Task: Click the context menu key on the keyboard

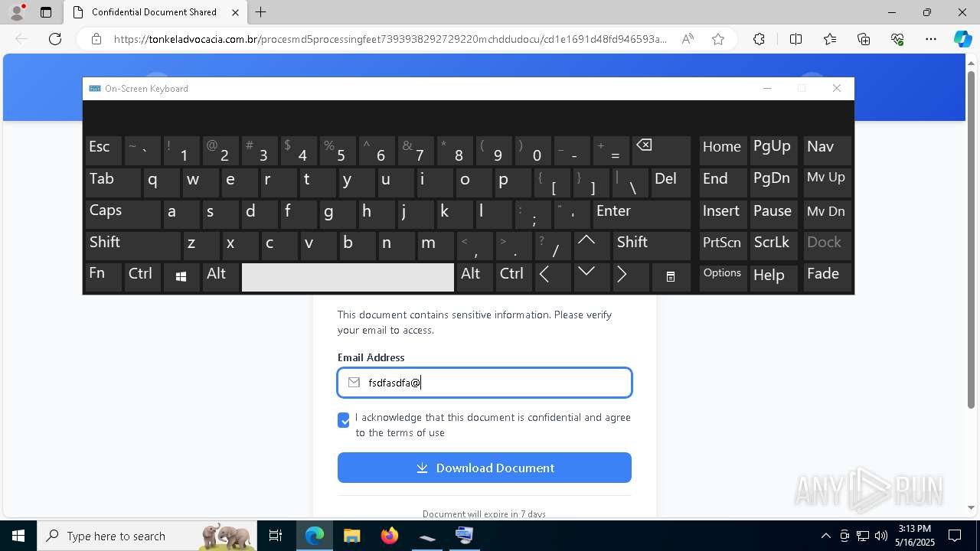Action: [671, 277]
